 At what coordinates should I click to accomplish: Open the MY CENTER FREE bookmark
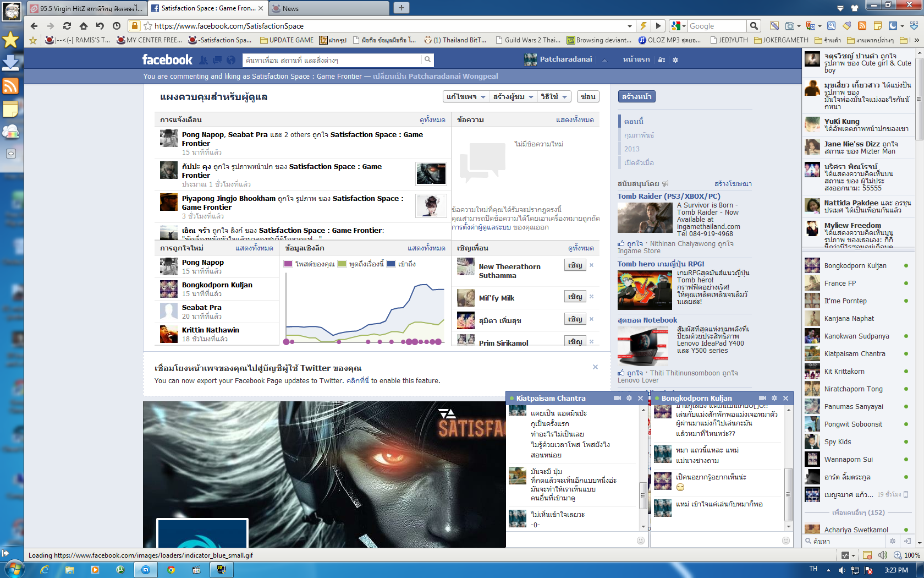pos(149,40)
